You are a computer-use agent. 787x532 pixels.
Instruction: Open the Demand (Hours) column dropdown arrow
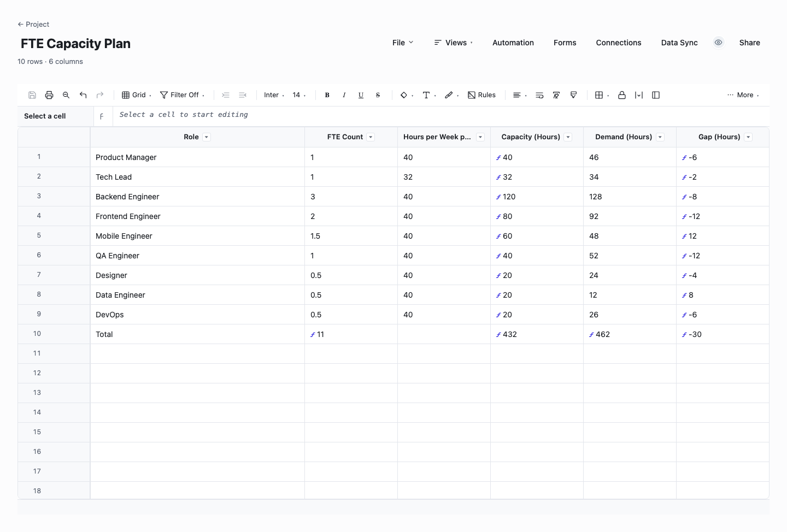[660, 137]
